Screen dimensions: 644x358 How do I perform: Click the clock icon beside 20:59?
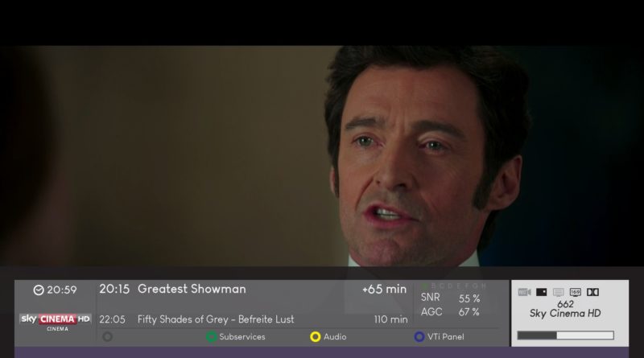click(39, 290)
